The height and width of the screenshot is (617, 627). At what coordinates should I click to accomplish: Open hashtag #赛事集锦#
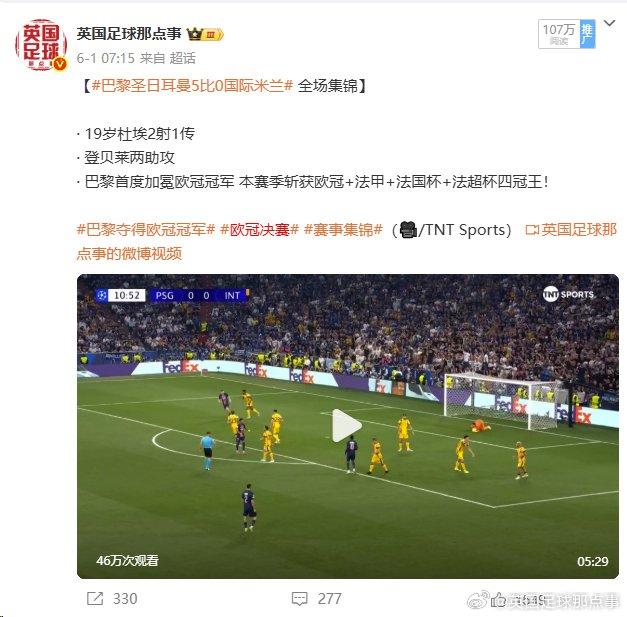pos(343,230)
